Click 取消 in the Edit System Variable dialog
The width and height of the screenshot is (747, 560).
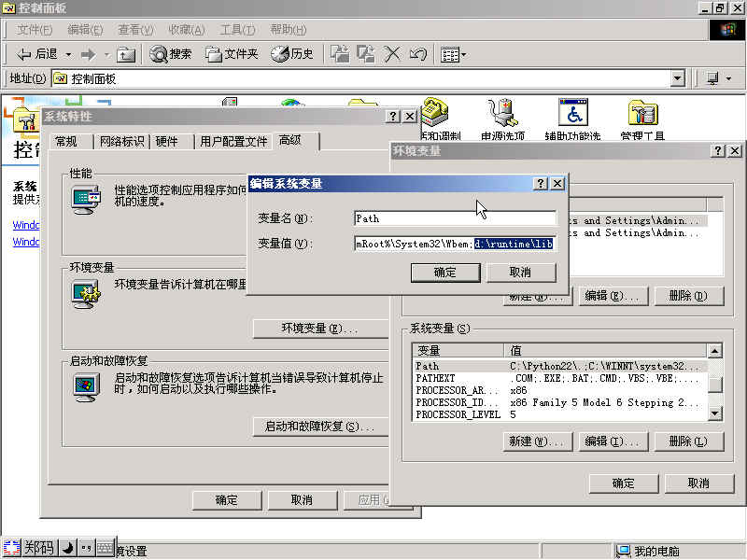(x=520, y=272)
